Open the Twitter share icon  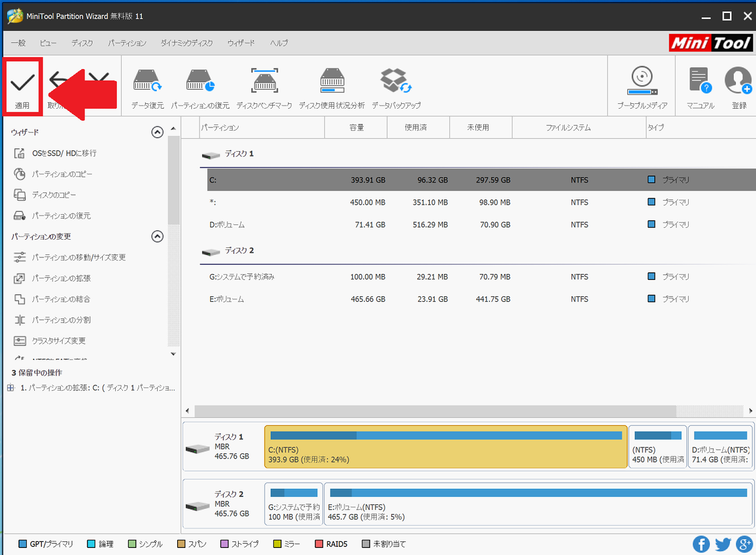click(722, 544)
